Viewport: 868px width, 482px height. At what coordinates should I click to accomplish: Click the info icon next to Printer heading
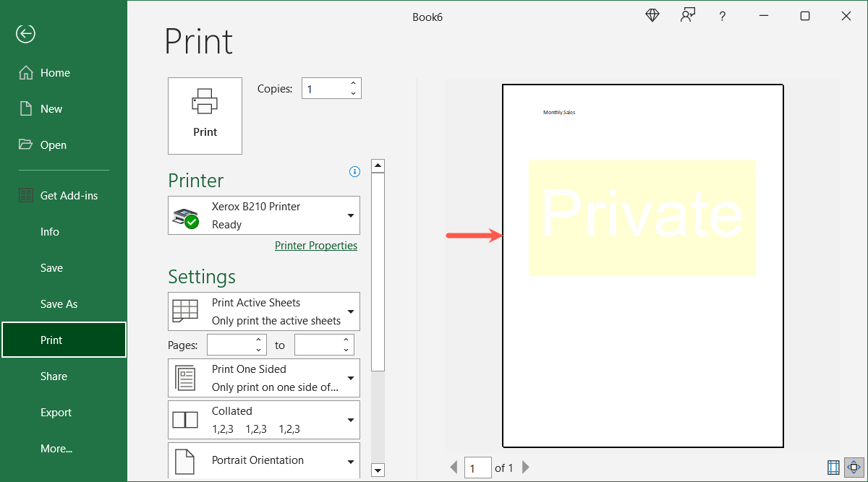(x=354, y=171)
